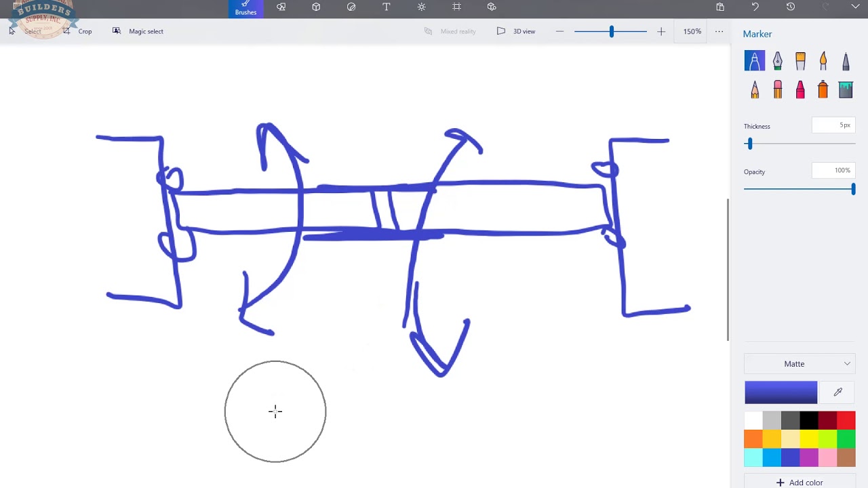This screenshot has height=488, width=868.
Task: Open the Stickers tab
Action: (351, 7)
